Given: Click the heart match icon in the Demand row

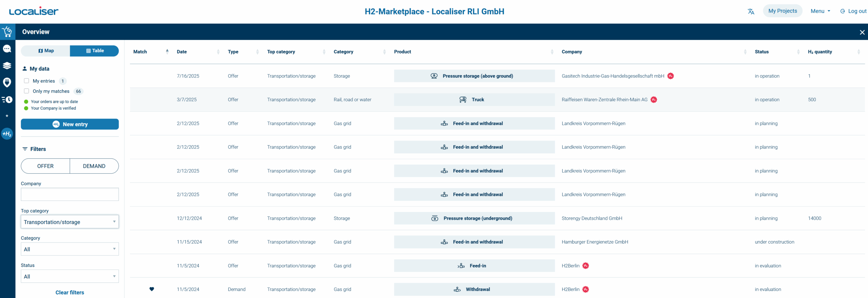Looking at the screenshot, I should click(152, 289).
